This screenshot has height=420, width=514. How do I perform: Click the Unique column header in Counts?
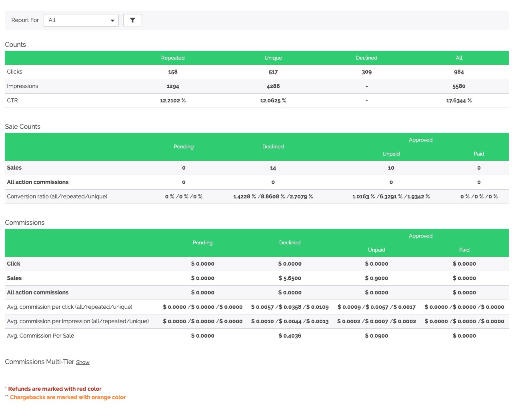(x=273, y=58)
